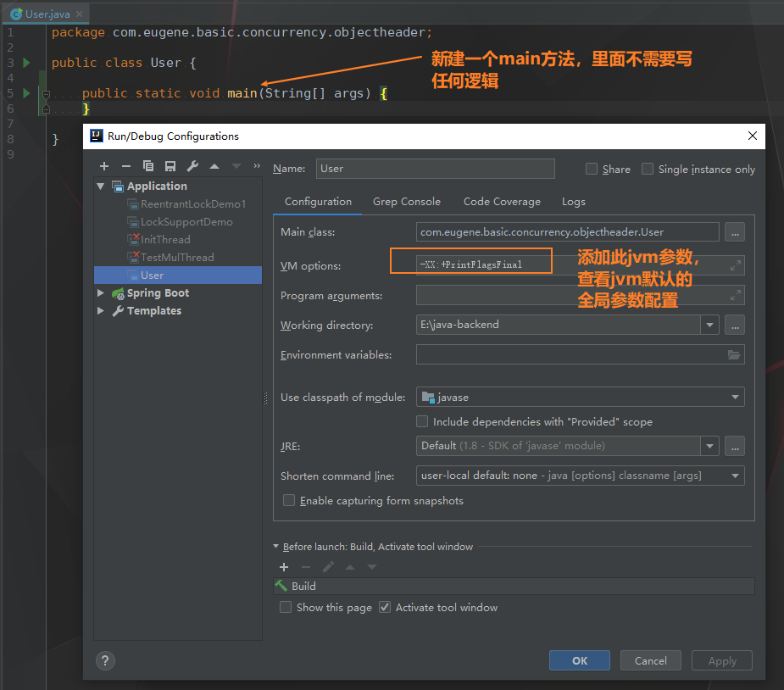Image resolution: width=784 pixels, height=690 pixels.
Task: Select ReentrantLockDemo1 configuration
Action: coord(193,204)
